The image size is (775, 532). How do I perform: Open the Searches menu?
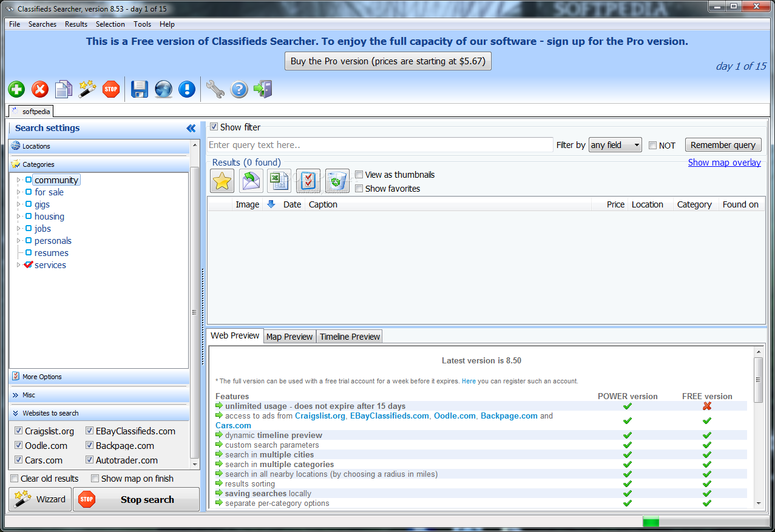pyautogui.click(x=42, y=24)
